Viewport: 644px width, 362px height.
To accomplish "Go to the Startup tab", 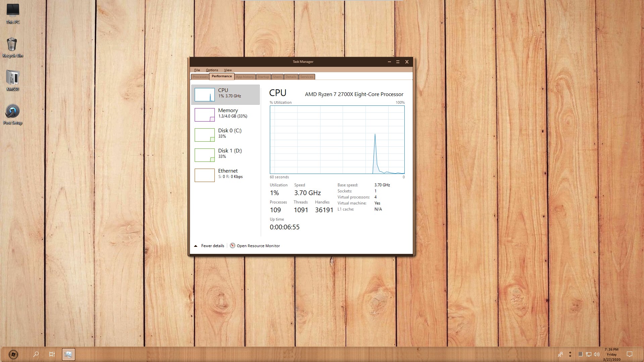I will (x=263, y=77).
